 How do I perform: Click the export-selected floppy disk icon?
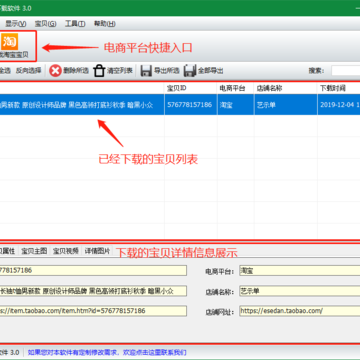(x=146, y=71)
